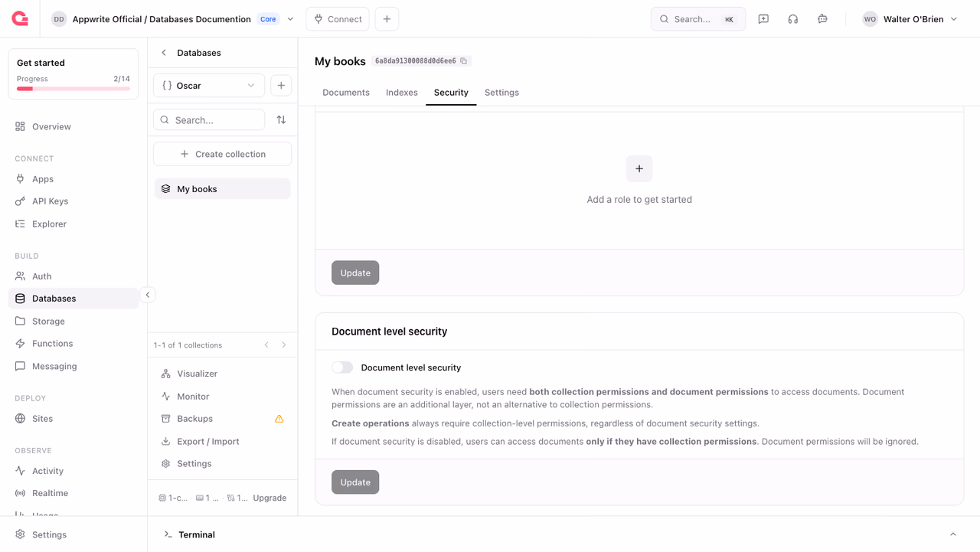Click the Get started progress bar
Screen dimensions: 980x552
click(x=73, y=89)
